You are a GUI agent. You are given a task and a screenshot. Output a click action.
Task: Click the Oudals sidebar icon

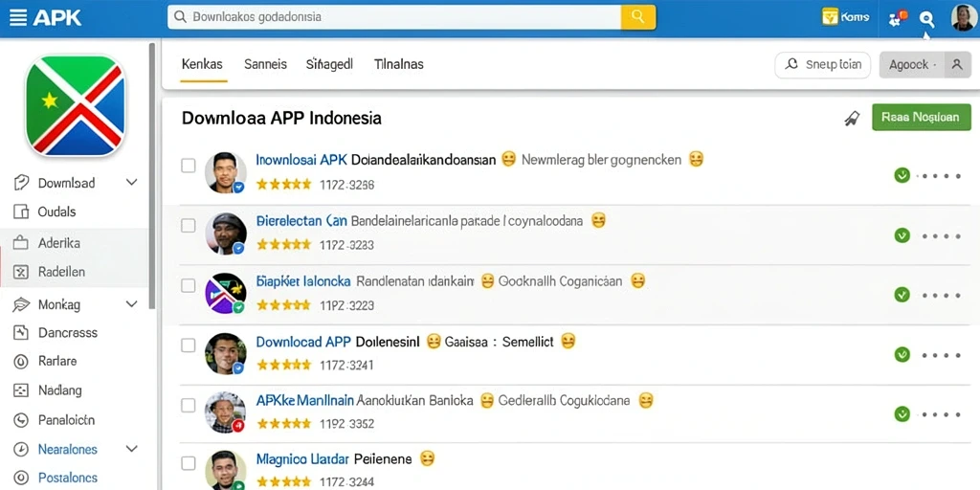coord(21,212)
